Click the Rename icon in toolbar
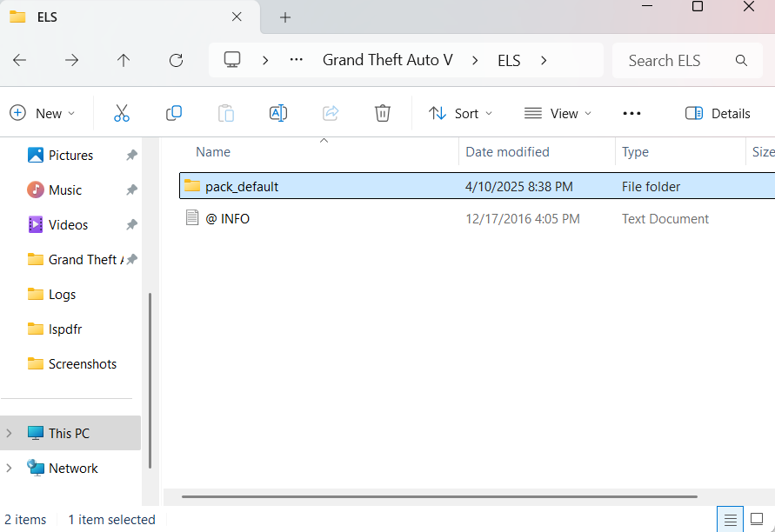The height and width of the screenshot is (532, 775). [278, 113]
